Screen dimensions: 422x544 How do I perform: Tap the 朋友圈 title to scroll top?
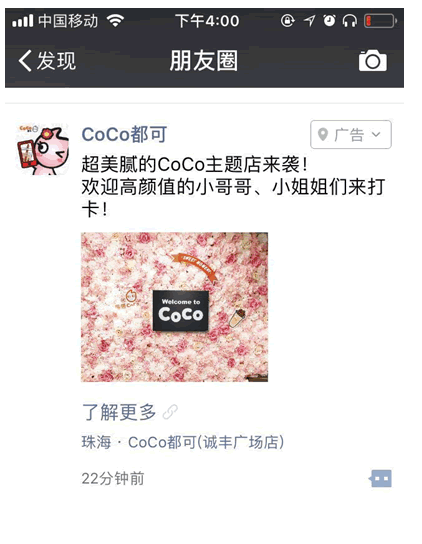pyautogui.click(x=204, y=61)
